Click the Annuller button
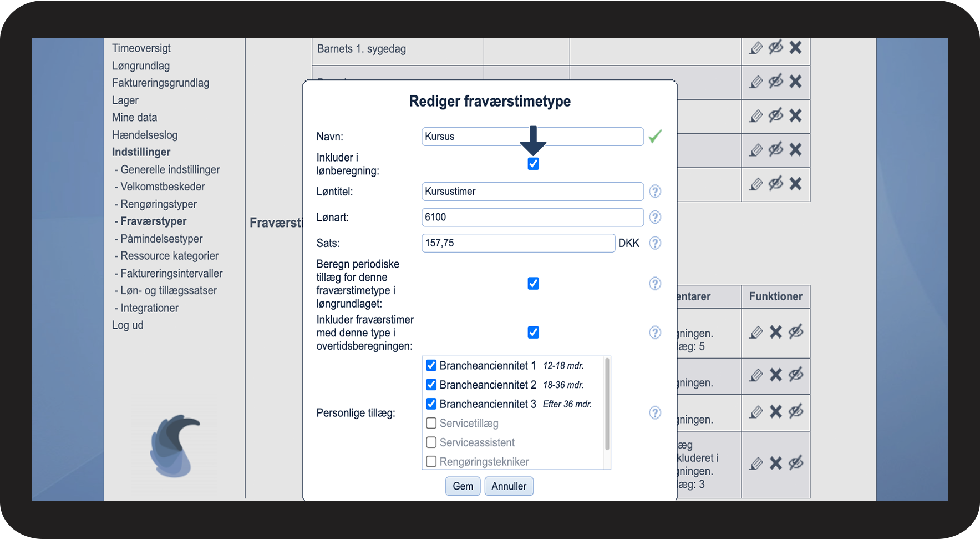The height and width of the screenshot is (539, 980). click(509, 486)
